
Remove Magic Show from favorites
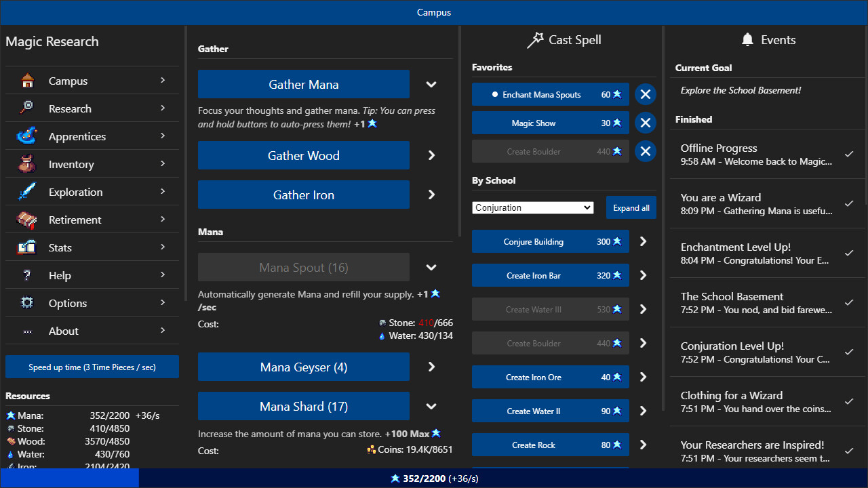pos(645,123)
